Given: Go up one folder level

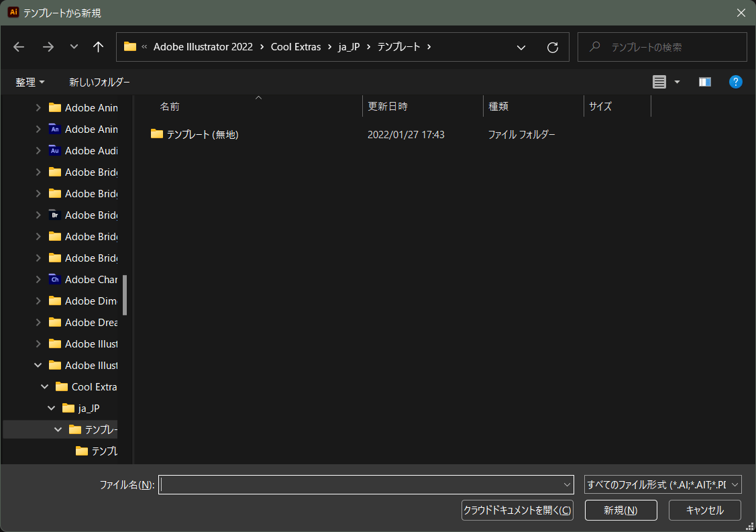Looking at the screenshot, I should tap(98, 47).
